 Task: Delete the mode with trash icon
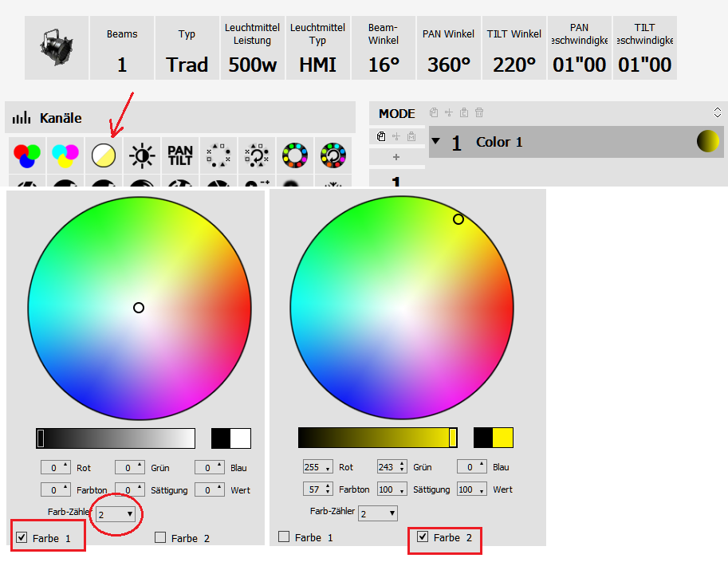tap(479, 112)
